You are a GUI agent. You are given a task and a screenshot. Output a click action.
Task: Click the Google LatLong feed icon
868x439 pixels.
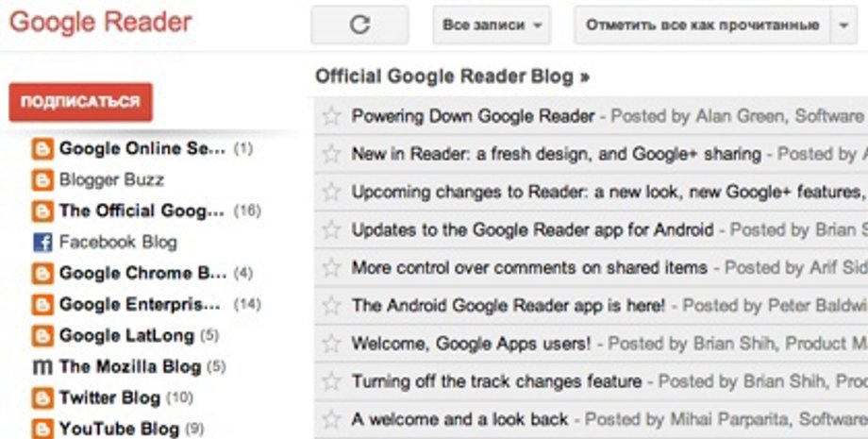(x=42, y=335)
